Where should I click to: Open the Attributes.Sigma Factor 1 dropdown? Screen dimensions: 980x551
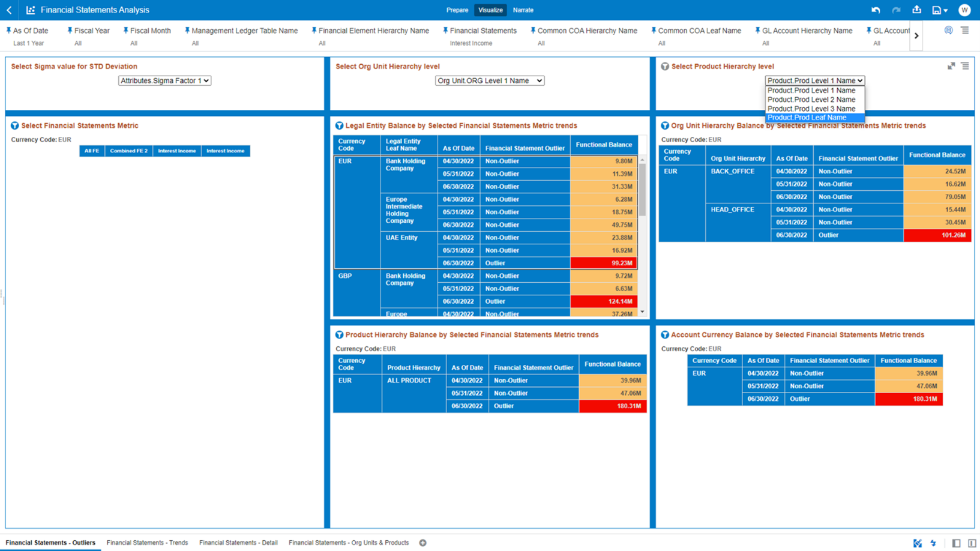(164, 80)
